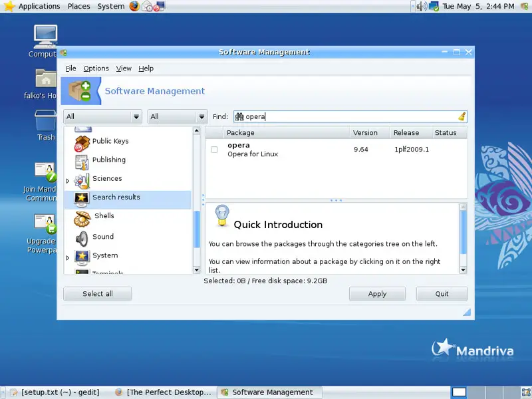Expand the Sciences category tree
The height and width of the screenshot is (399, 532).
pos(68,181)
